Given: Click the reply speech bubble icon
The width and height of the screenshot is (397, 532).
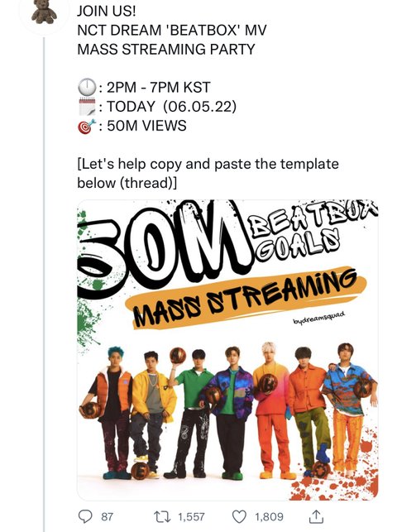Looking at the screenshot, I should [85, 517].
